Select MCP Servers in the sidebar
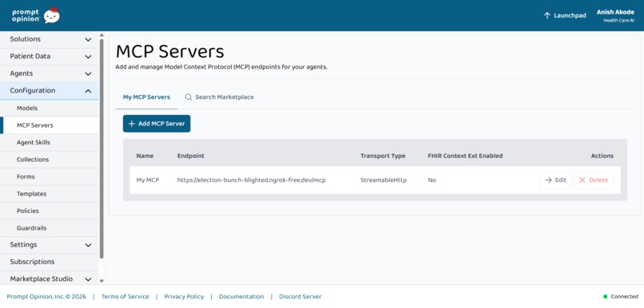Image resolution: width=644 pixels, height=308 pixels. (50, 125)
